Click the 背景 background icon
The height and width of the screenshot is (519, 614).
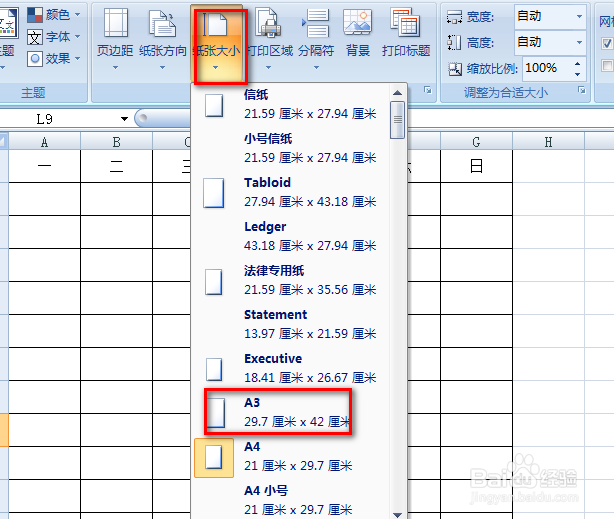(358, 22)
